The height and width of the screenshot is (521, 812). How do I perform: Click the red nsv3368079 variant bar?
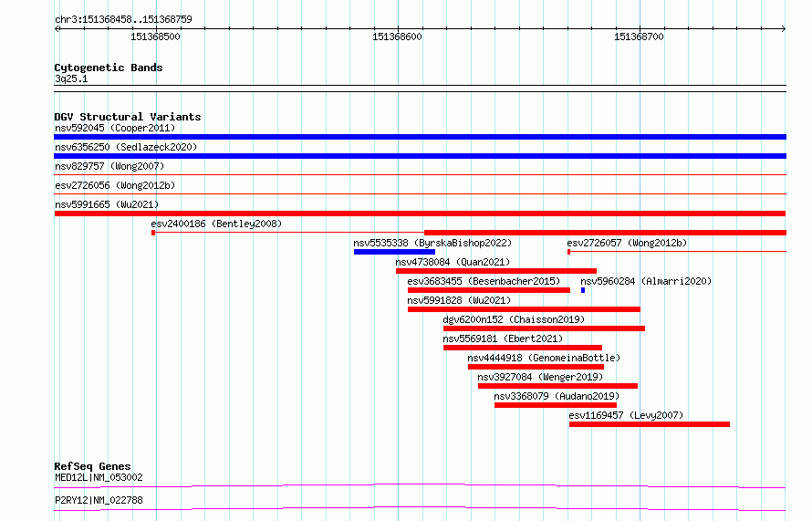tap(556, 405)
